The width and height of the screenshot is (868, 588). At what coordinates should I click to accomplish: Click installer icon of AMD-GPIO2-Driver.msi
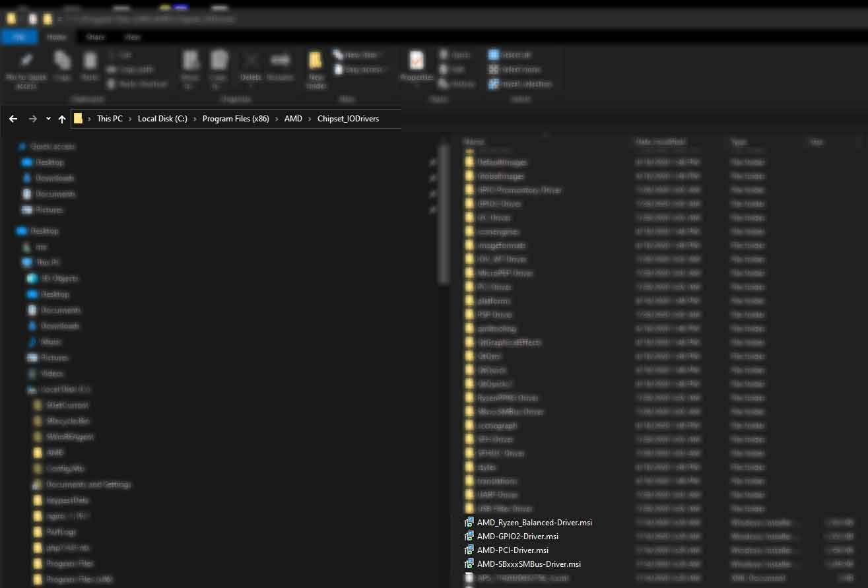coord(469,537)
